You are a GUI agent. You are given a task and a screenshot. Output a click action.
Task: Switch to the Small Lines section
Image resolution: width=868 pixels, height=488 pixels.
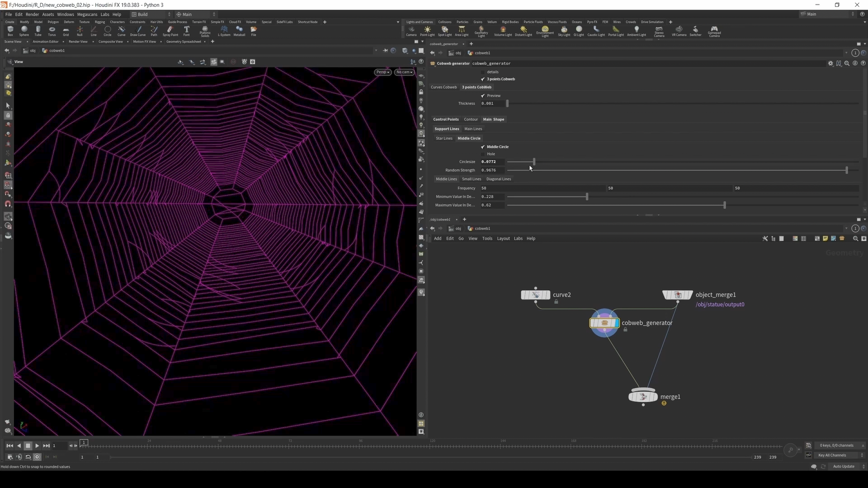471,178
